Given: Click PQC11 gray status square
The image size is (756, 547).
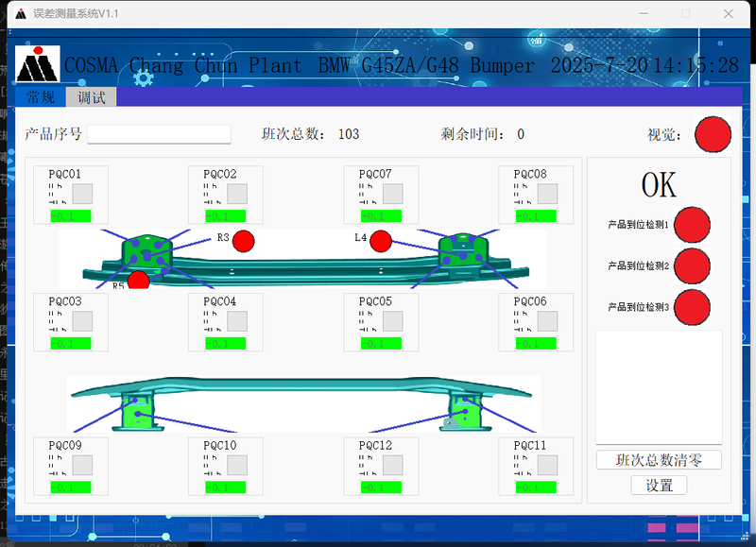Looking at the screenshot, I should click(548, 465).
